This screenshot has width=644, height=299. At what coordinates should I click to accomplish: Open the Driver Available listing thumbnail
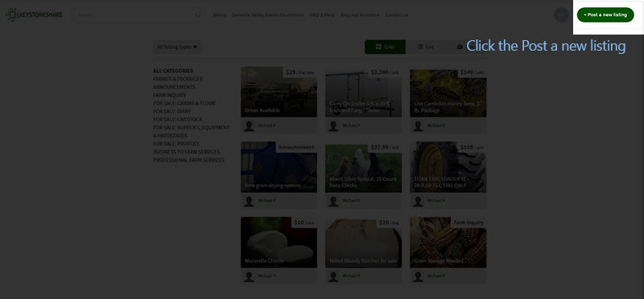coord(279,92)
